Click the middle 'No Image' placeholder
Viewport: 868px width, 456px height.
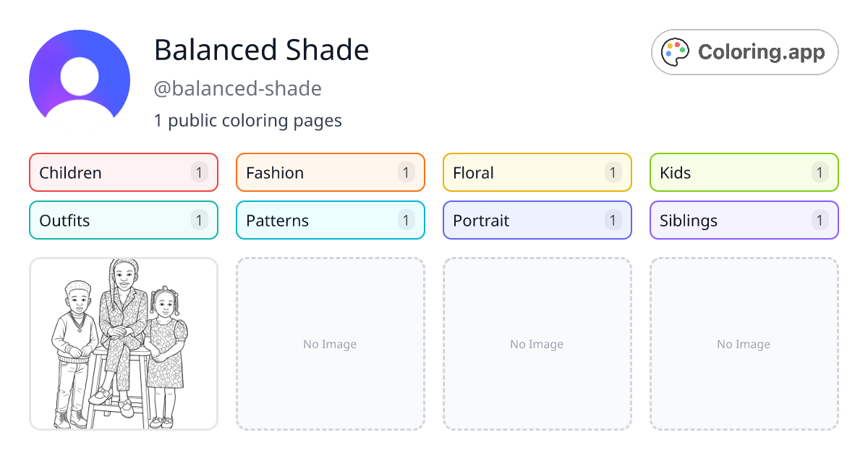click(x=537, y=344)
